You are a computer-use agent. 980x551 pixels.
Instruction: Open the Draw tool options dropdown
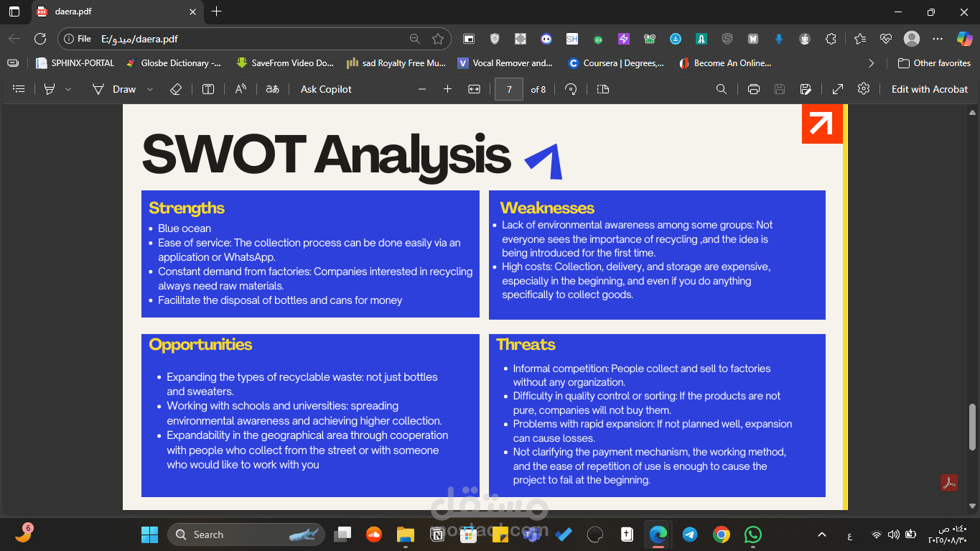(x=150, y=89)
